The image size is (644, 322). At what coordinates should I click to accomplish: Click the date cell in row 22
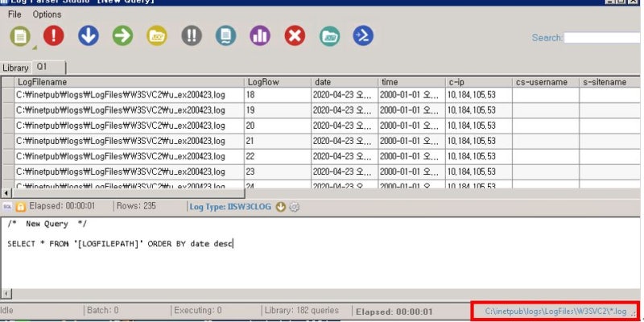[345, 156]
